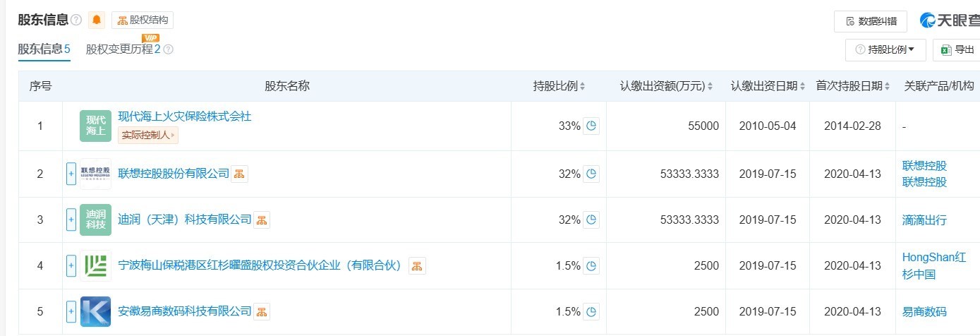Click the 股权结构 button
This screenshot has height=336, width=980.
(x=143, y=20)
